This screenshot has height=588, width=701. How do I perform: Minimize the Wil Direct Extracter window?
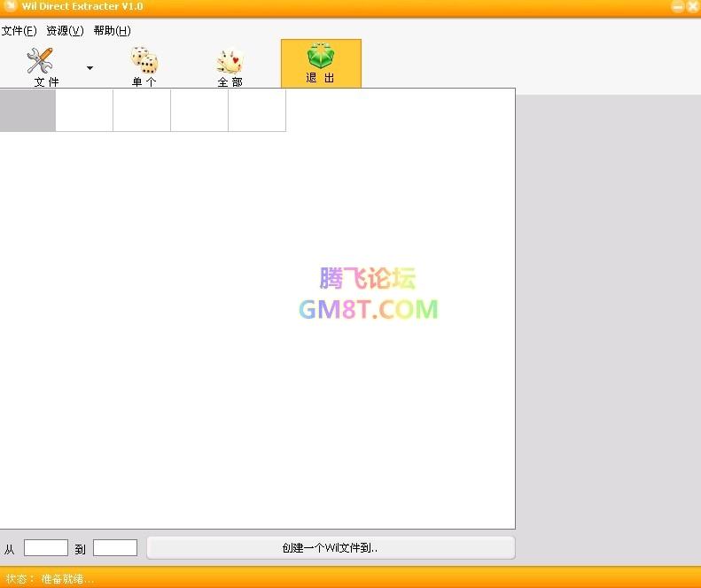coord(677,7)
